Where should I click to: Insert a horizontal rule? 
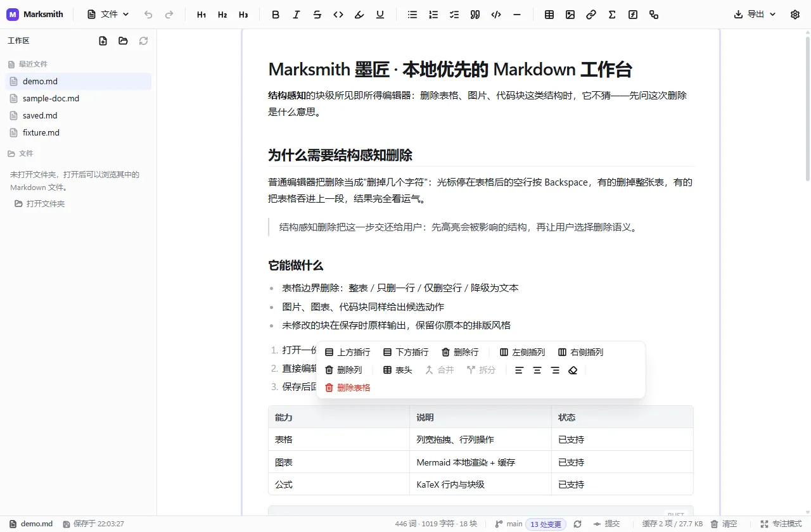click(x=517, y=15)
